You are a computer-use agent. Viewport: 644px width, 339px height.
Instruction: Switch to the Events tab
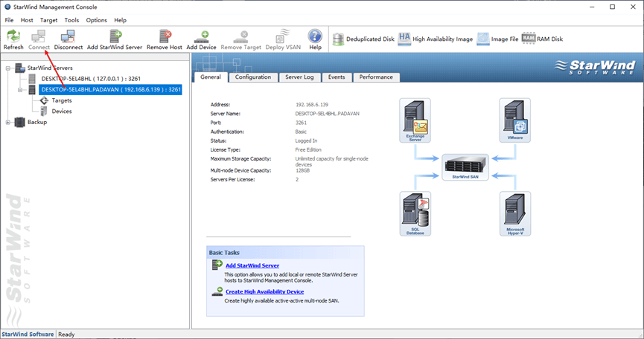click(337, 77)
